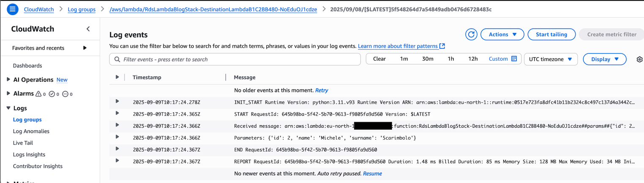Image resolution: width=644 pixels, height=183 pixels.
Task: Select the Custom time range
Action: point(498,59)
